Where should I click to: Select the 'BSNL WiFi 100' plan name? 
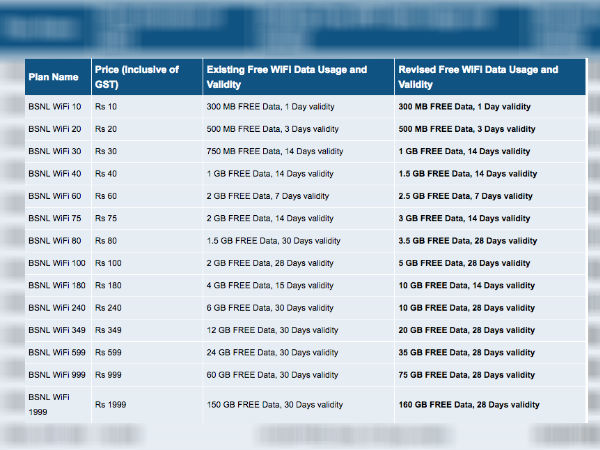point(57,263)
